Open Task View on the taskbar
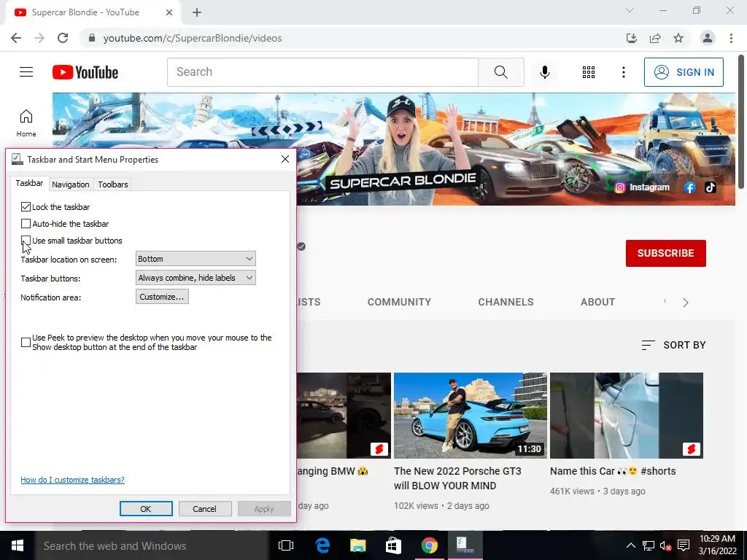The width and height of the screenshot is (747, 560). click(286, 545)
